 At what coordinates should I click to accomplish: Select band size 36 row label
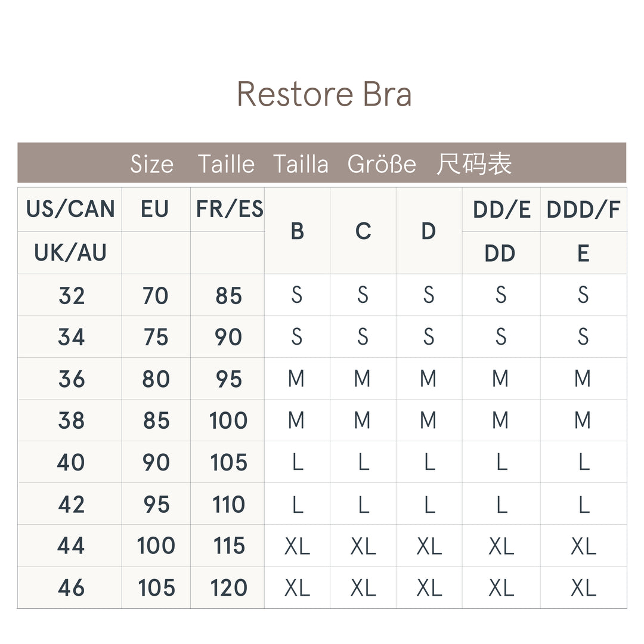71,379
